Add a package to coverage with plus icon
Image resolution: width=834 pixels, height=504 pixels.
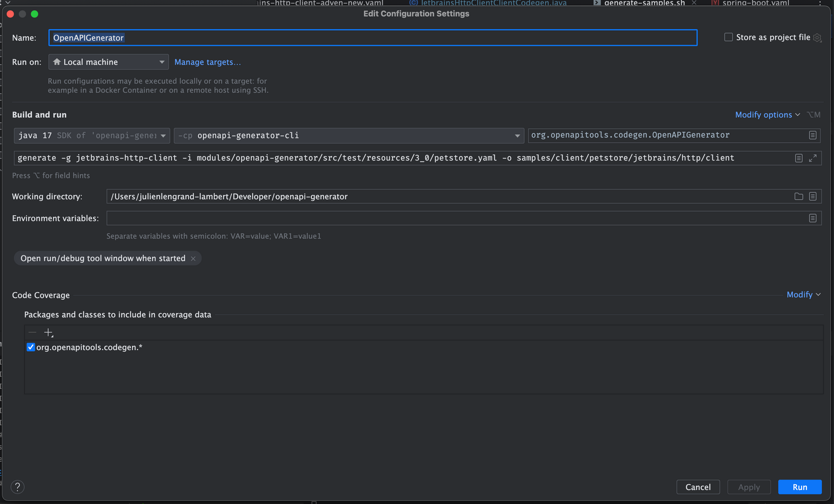tap(48, 332)
